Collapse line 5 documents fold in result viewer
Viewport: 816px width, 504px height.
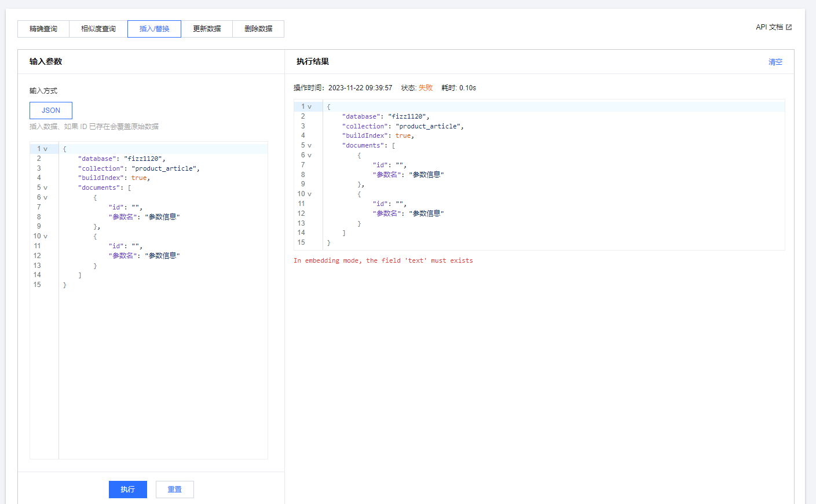pyautogui.click(x=310, y=146)
